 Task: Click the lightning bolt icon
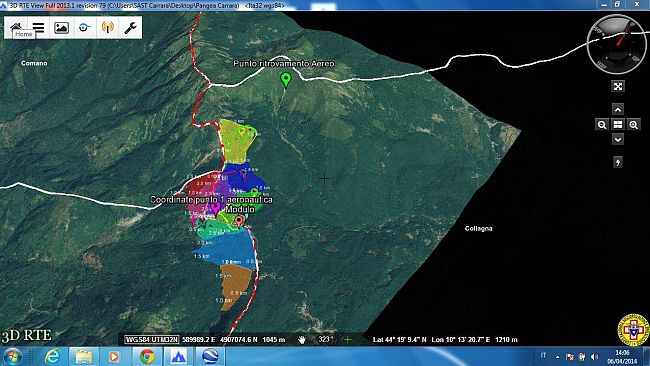(x=618, y=162)
